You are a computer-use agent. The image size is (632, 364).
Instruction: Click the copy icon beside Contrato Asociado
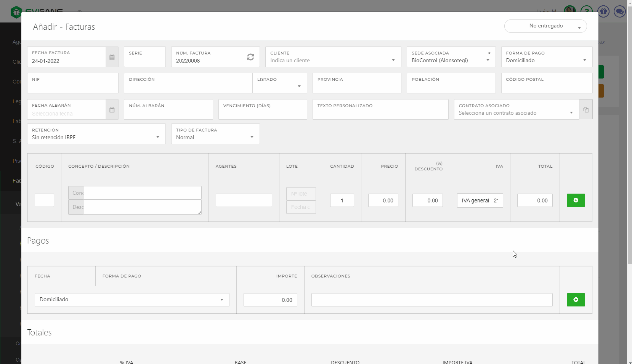tap(585, 110)
